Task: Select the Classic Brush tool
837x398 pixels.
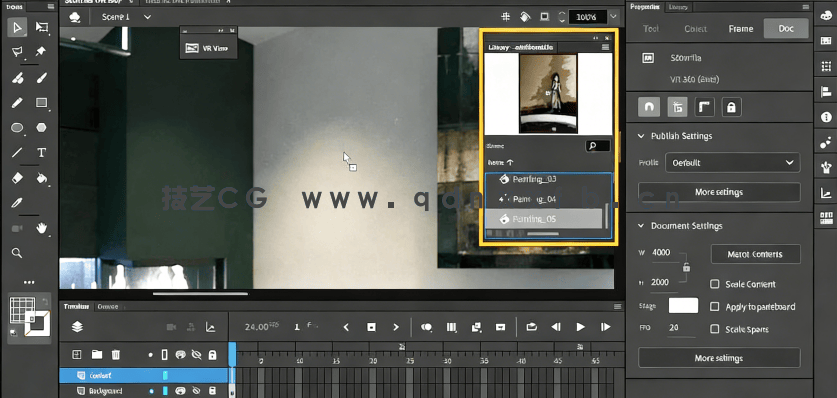Action: 41,78
